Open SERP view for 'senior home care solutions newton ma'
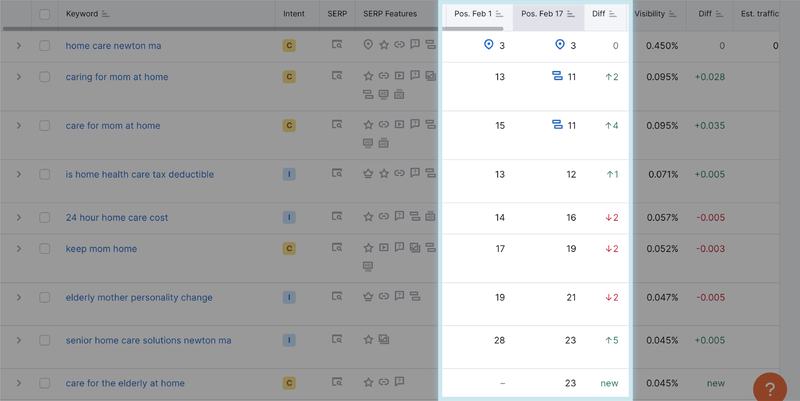 pos(337,340)
